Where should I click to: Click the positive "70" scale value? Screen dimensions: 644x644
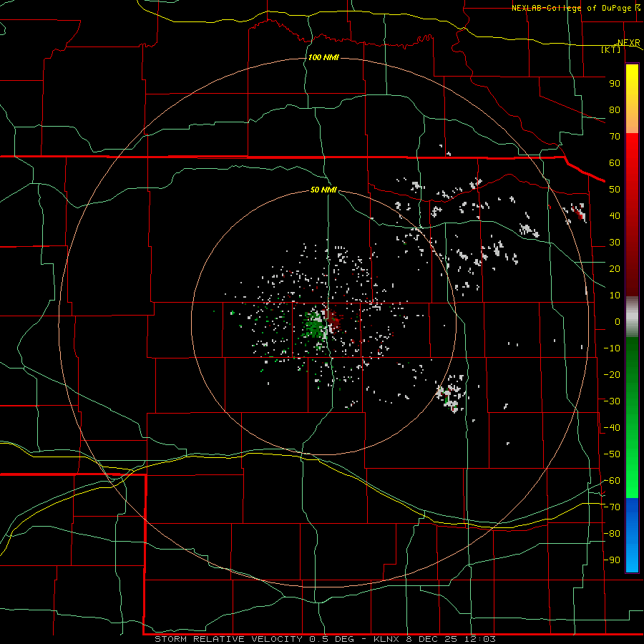pyautogui.click(x=615, y=137)
